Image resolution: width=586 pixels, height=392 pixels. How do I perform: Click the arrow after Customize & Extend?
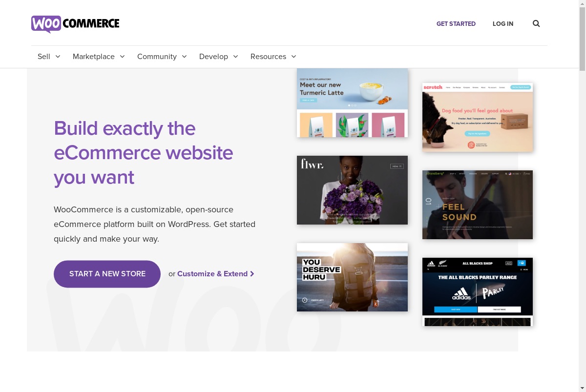coord(252,274)
